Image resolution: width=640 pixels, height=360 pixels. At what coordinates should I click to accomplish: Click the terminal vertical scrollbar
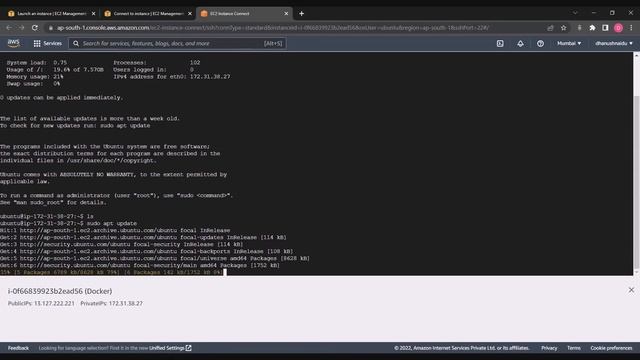click(x=637, y=182)
